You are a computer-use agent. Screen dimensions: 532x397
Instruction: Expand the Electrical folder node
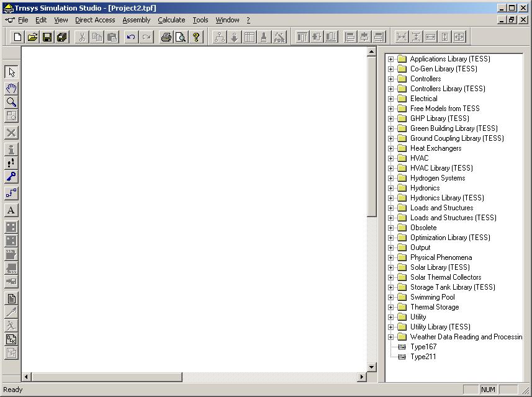click(391, 99)
